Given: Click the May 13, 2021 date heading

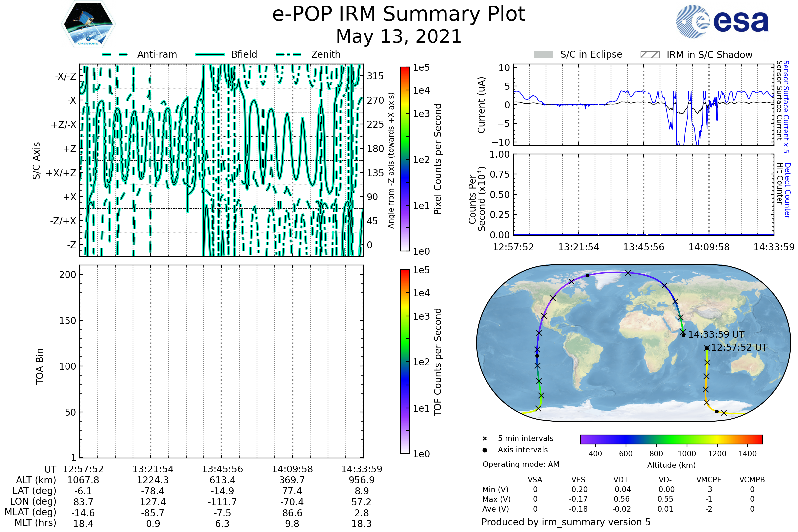Looking at the screenshot, I should point(399,37).
